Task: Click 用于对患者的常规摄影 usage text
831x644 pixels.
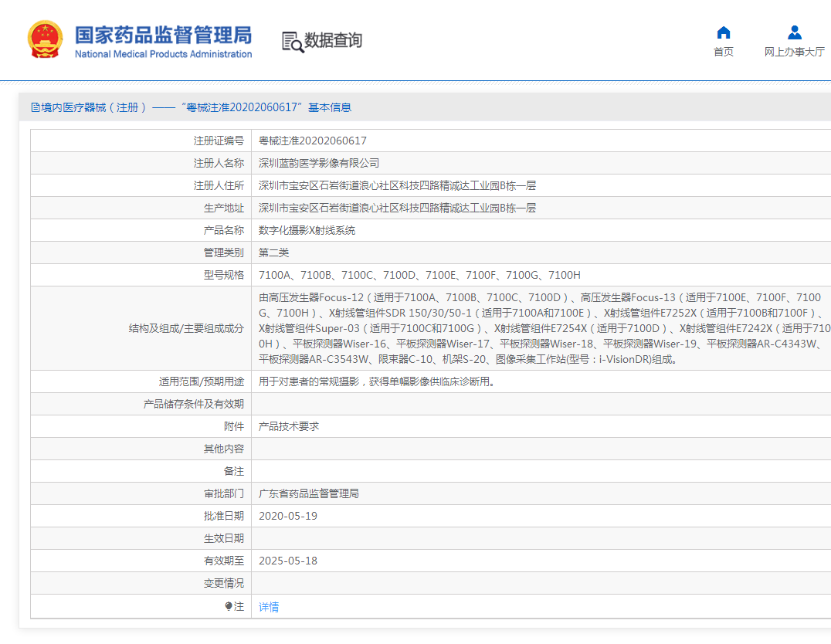Action: (378, 381)
